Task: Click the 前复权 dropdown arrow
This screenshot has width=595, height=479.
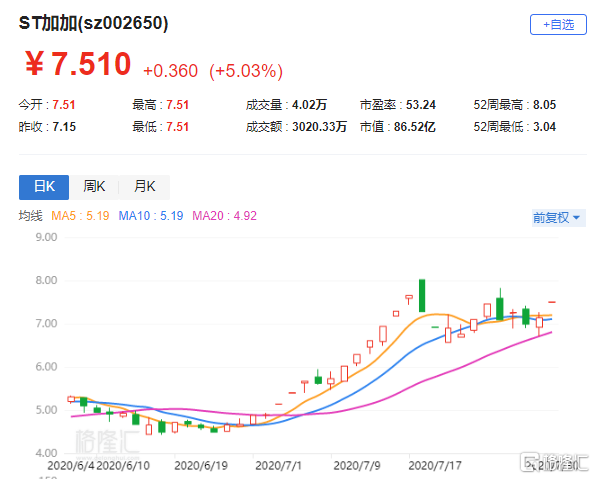Action: (577, 218)
